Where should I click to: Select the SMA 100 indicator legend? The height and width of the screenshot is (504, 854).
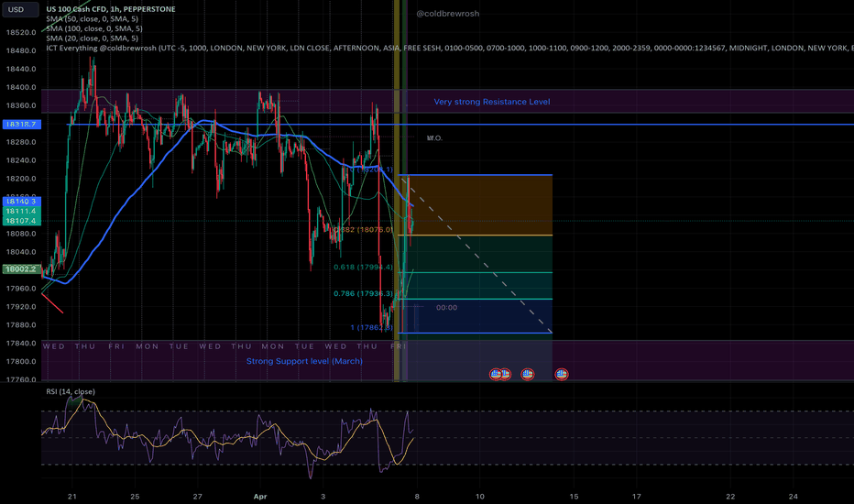(94, 29)
